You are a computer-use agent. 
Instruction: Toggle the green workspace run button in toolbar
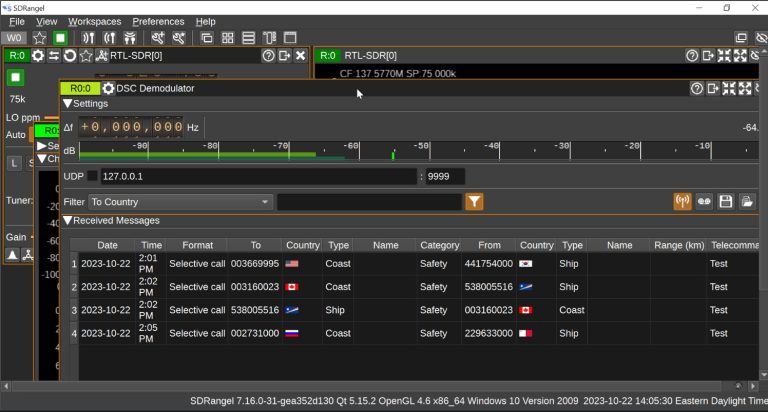click(60, 38)
